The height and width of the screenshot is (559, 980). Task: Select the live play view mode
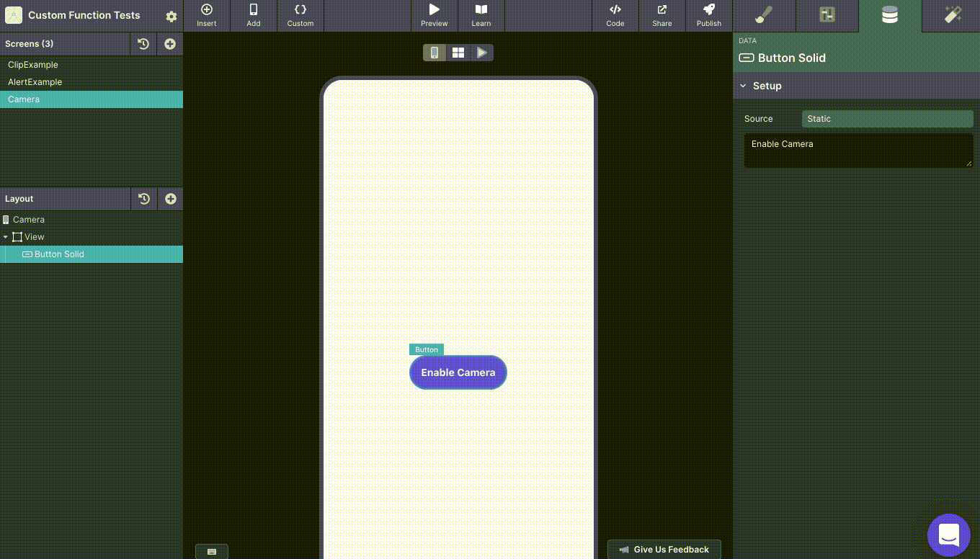482,53
